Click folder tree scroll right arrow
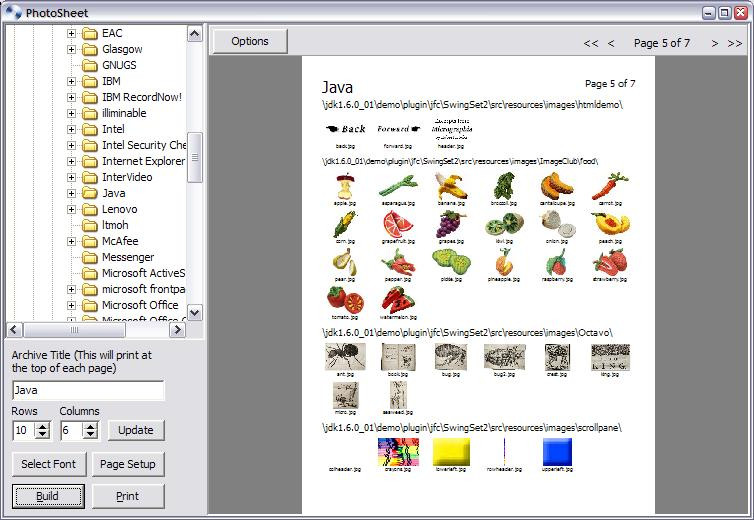Viewport: 754px width, 520px height. tap(178, 330)
